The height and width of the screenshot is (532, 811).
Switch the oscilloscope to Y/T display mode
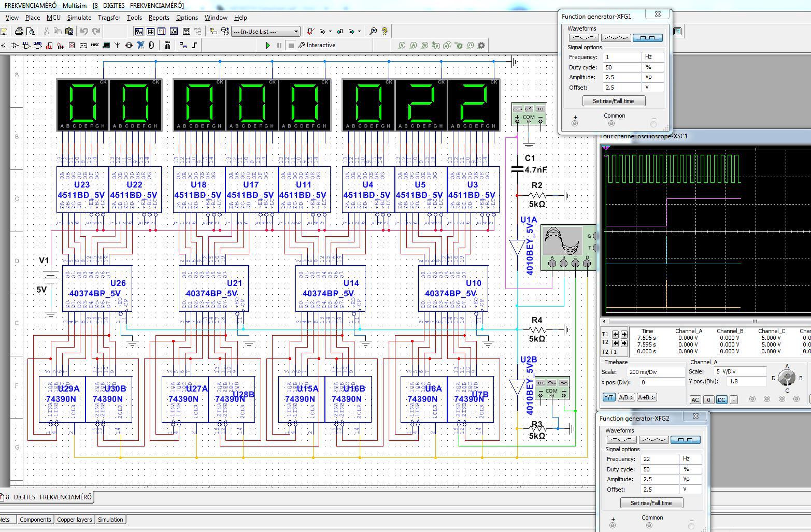click(x=608, y=397)
